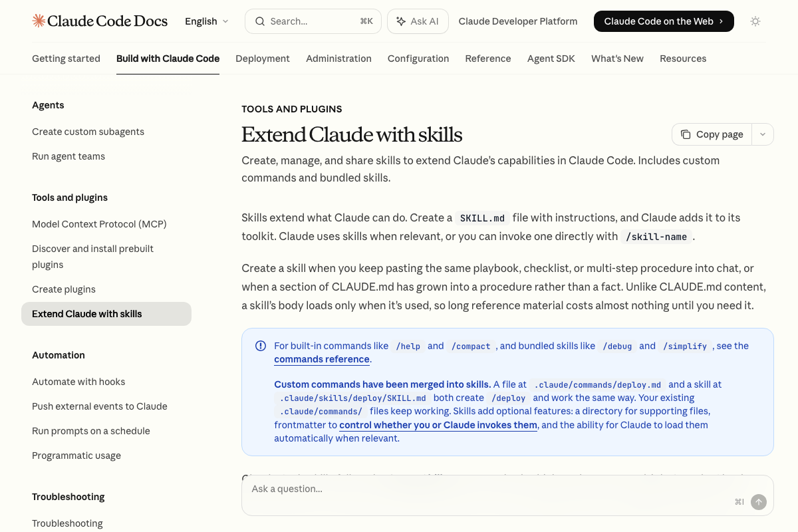Switch to the Deployment tab

coord(263,59)
